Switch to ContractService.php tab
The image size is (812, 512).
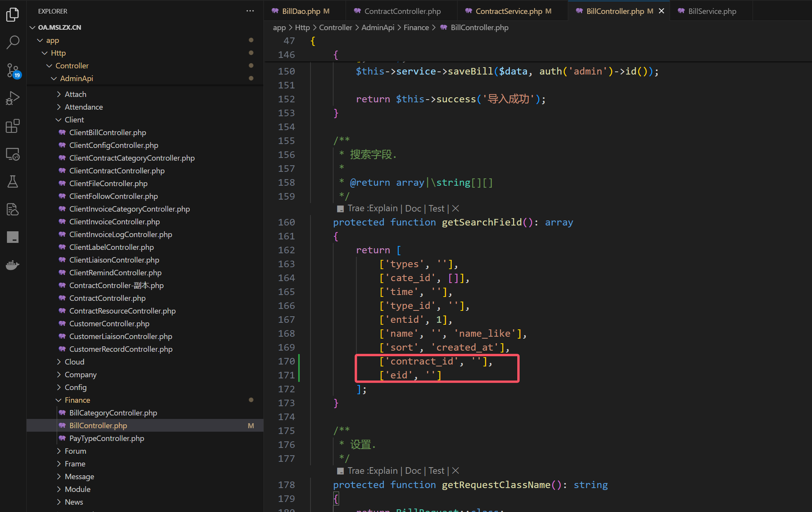point(513,11)
